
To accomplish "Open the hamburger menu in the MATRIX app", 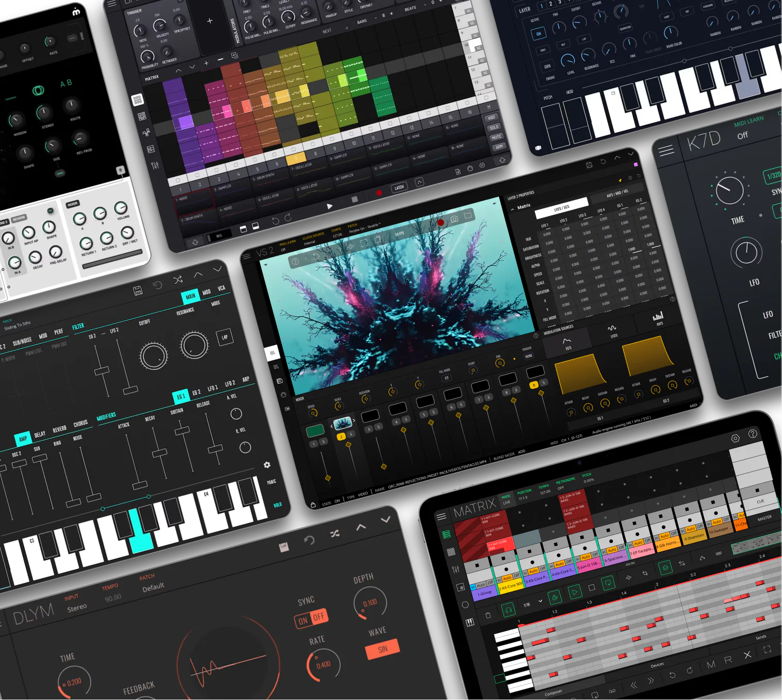I will 441,516.
